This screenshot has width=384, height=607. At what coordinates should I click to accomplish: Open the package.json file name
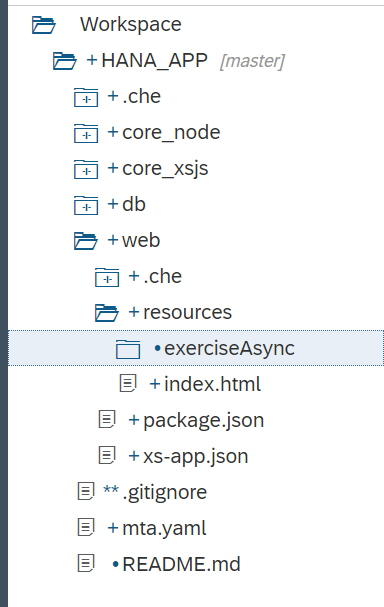coord(204,421)
